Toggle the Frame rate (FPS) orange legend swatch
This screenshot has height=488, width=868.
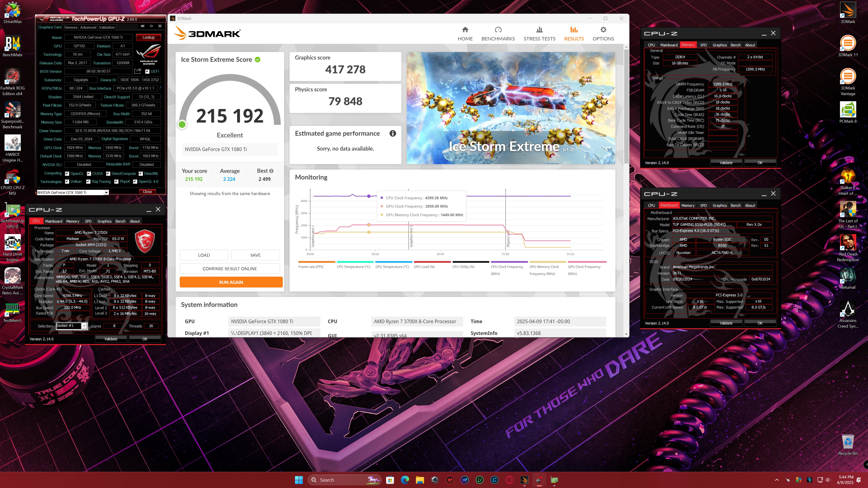point(317,262)
